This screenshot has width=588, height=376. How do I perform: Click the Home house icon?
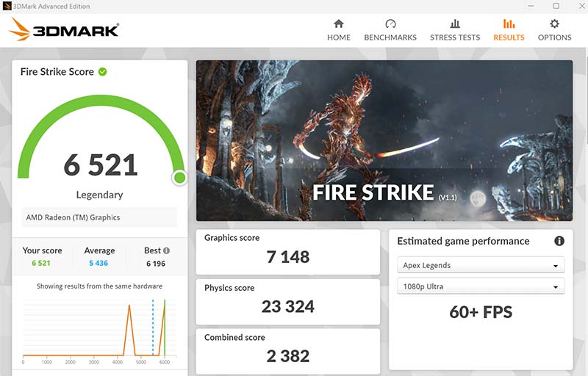click(x=338, y=23)
